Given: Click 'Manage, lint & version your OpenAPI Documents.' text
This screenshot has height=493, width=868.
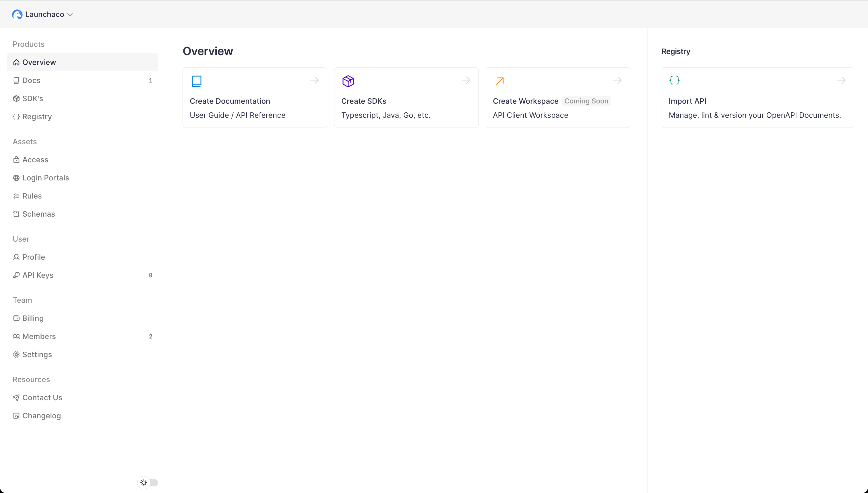Looking at the screenshot, I should (x=755, y=115).
